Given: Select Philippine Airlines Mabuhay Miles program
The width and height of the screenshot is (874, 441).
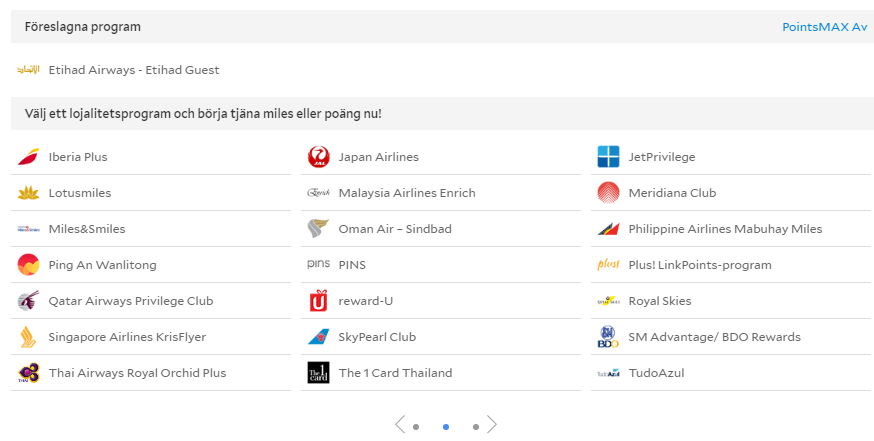Looking at the screenshot, I should pyautogui.click(x=724, y=229).
